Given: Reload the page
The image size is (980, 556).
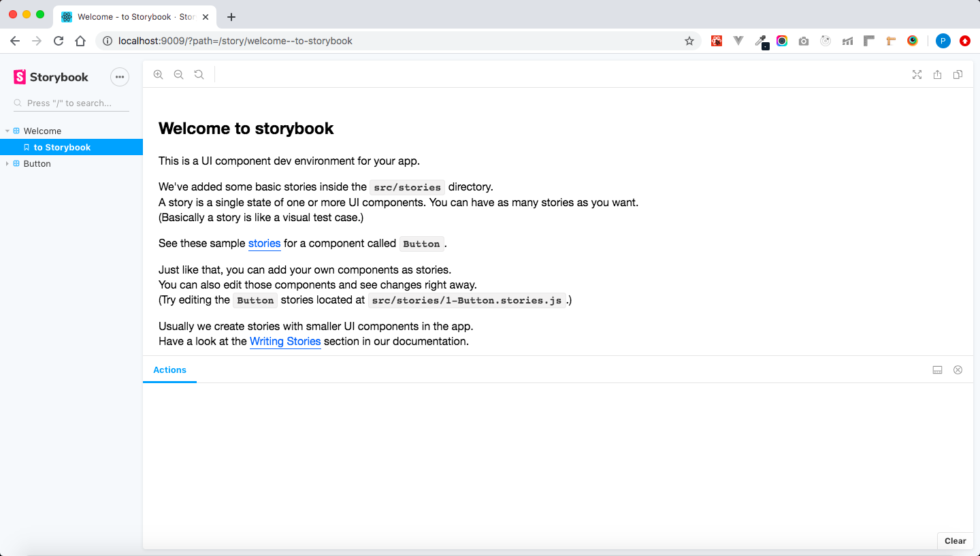Looking at the screenshot, I should point(59,41).
